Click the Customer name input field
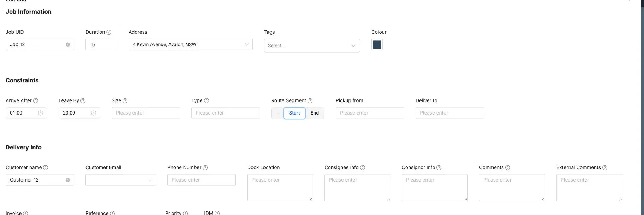Image resolution: width=644 pixels, height=215 pixels. (40, 180)
